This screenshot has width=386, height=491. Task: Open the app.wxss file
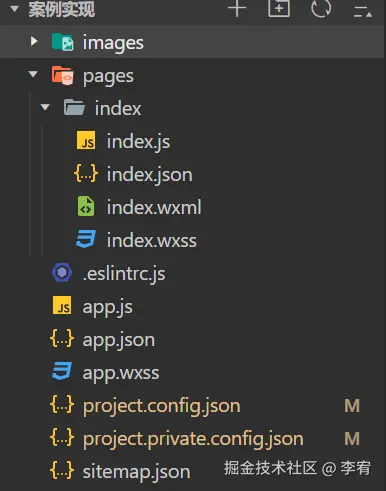click(121, 373)
